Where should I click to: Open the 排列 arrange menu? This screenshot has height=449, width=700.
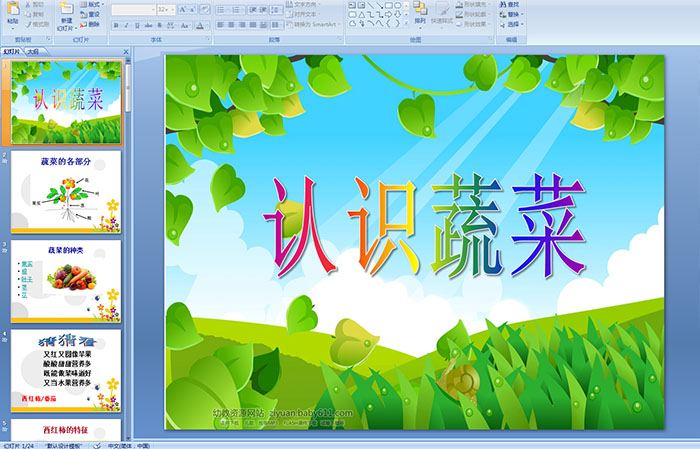click(x=420, y=13)
